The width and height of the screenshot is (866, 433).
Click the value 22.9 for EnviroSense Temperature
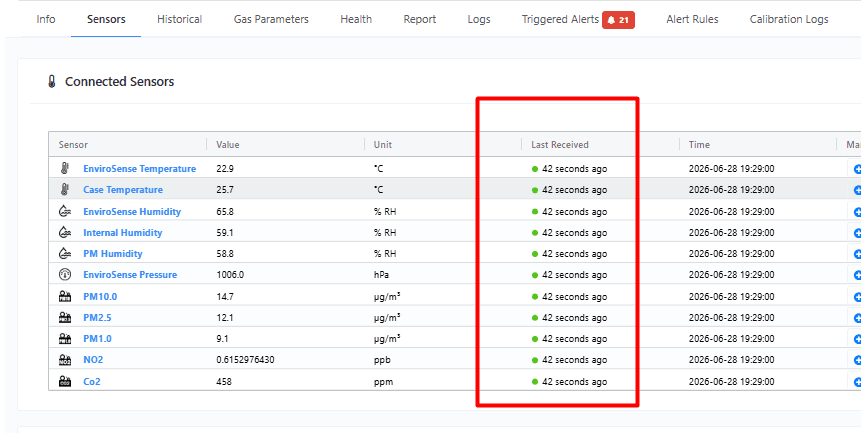pos(225,168)
